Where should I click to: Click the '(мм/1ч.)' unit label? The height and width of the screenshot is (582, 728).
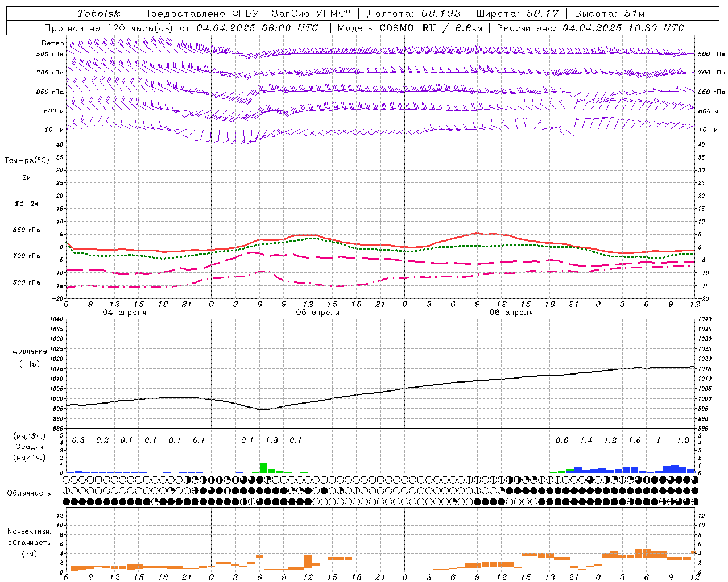point(30,458)
